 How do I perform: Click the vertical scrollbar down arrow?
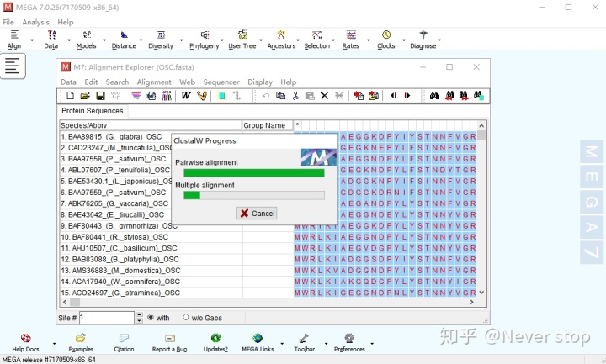[x=481, y=293]
